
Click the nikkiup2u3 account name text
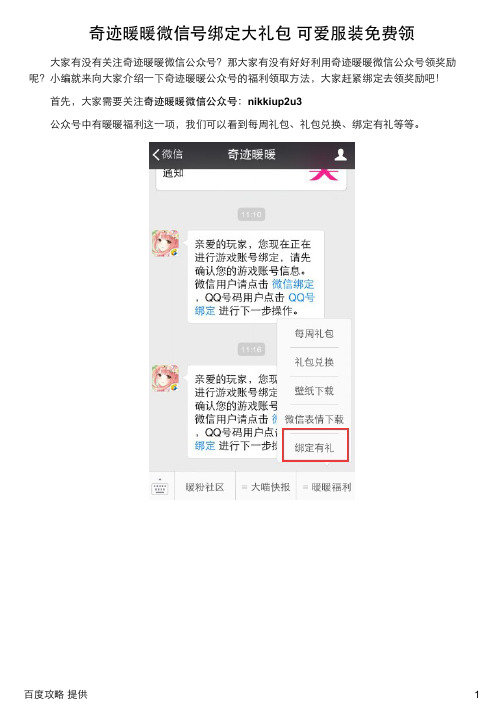pos(275,101)
